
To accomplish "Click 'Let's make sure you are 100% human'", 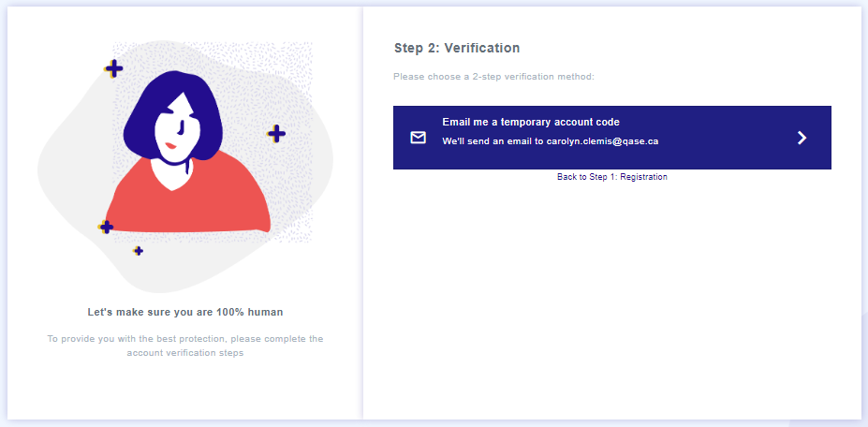I will (x=185, y=313).
